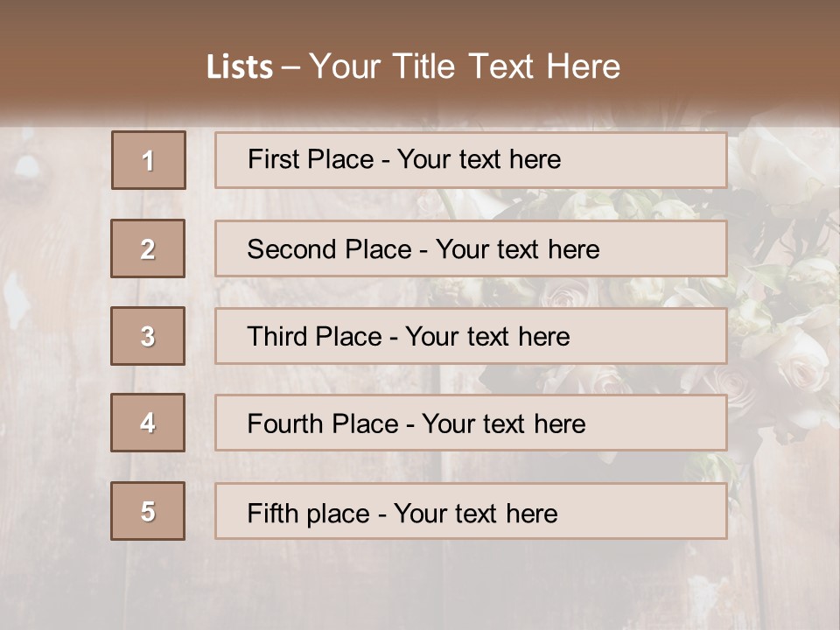Select the First Place text box
Image resolution: width=840 pixels, height=630 pixels.
tap(471, 160)
